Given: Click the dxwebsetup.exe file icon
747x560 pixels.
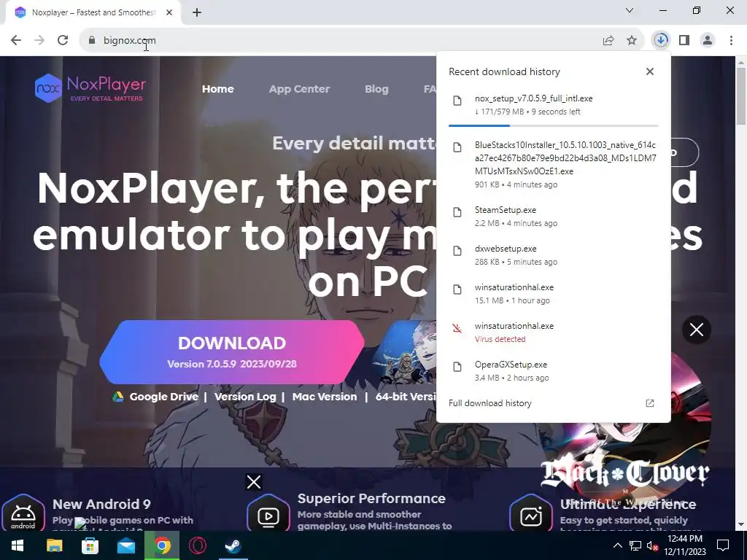Looking at the screenshot, I should [457, 251].
